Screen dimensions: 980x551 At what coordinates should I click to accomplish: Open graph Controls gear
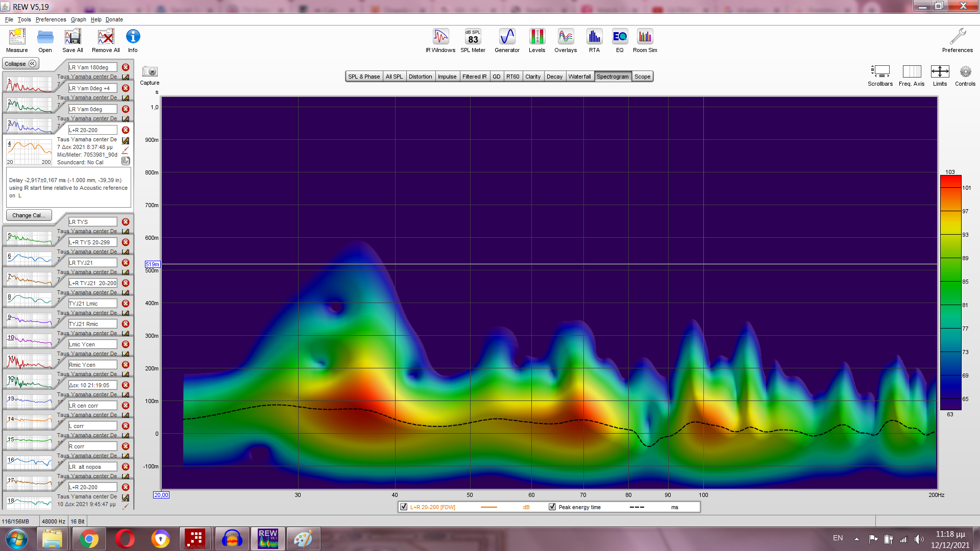[x=965, y=72]
